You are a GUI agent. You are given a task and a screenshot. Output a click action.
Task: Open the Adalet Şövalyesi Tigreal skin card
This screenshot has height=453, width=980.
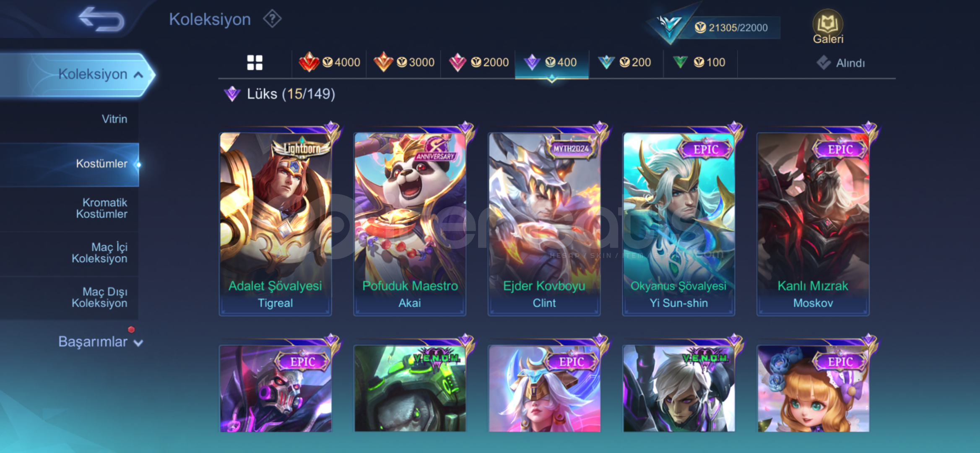click(x=276, y=223)
